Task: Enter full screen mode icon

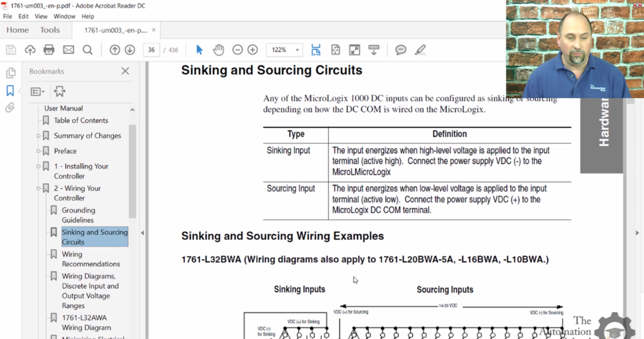Action: pos(355,50)
